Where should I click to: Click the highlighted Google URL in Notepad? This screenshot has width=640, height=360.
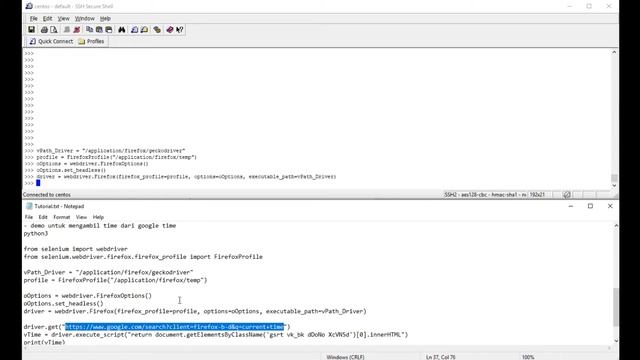coord(174,327)
